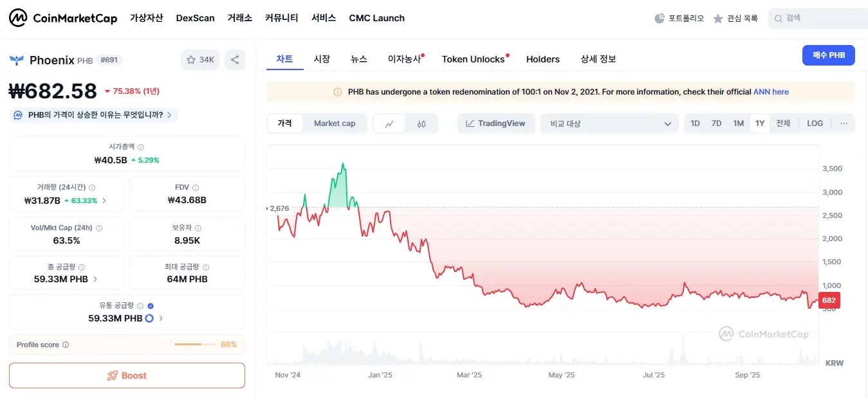Click the share icon next to 34K
The height and width of the screenshot is (398, 868).
235,60
